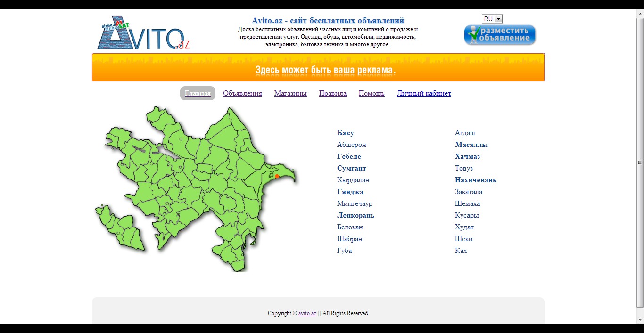The height and width of the screenshot is (333, 644).
Task: Click the vertical scrollbar thumb
Action: tap(640, 162)
